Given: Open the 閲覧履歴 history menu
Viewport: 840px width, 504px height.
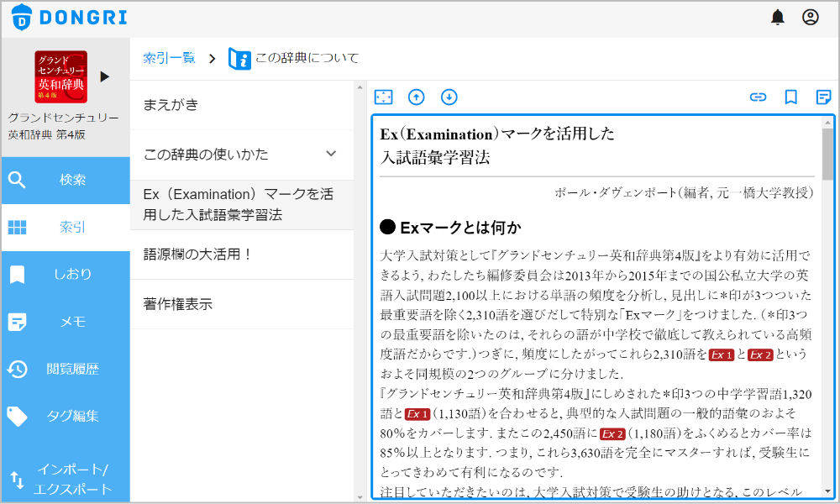Looking at the screenshot, I should pos(66,369).
